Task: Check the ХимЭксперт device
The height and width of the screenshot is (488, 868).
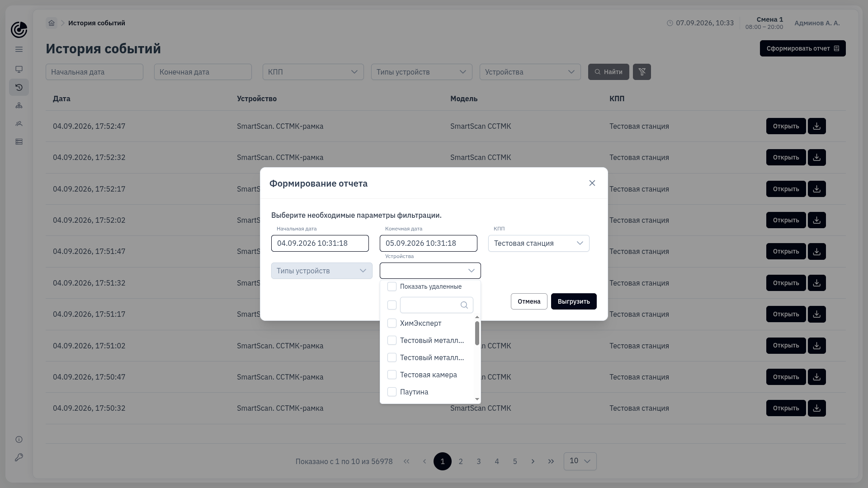Action: pyautogui.click(x=392, y=323)
